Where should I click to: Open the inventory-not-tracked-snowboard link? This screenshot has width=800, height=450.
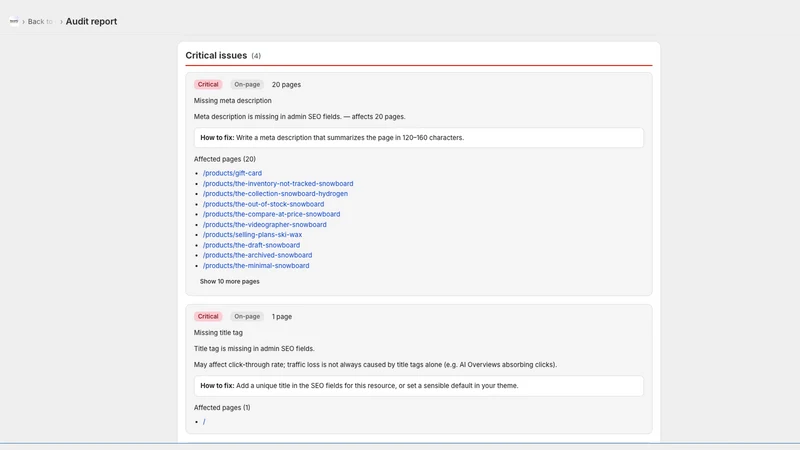(x=278, y=183)
